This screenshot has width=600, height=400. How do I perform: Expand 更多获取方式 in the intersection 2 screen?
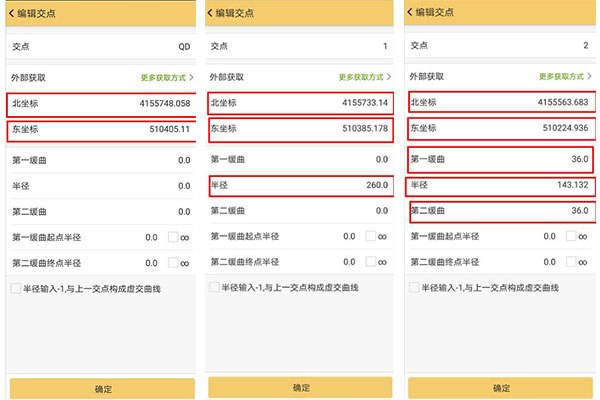click(562, 77)
